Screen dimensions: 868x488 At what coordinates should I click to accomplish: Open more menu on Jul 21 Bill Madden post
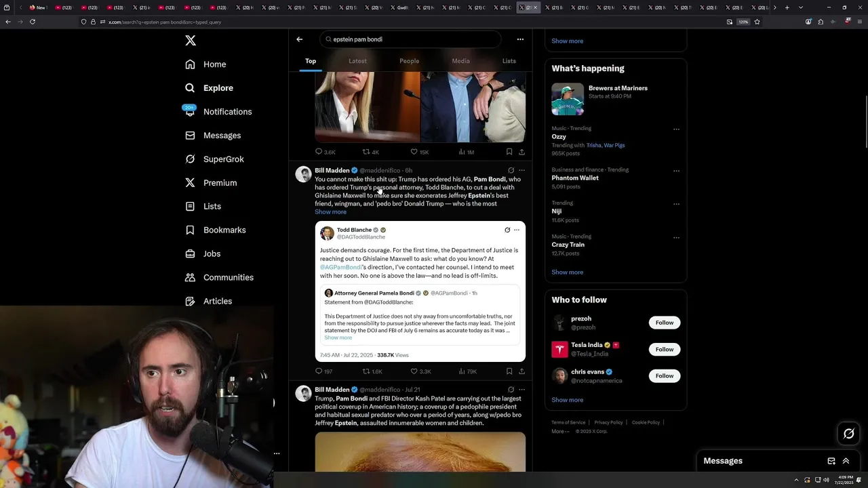pyautogui.click(x=521, y=390)
